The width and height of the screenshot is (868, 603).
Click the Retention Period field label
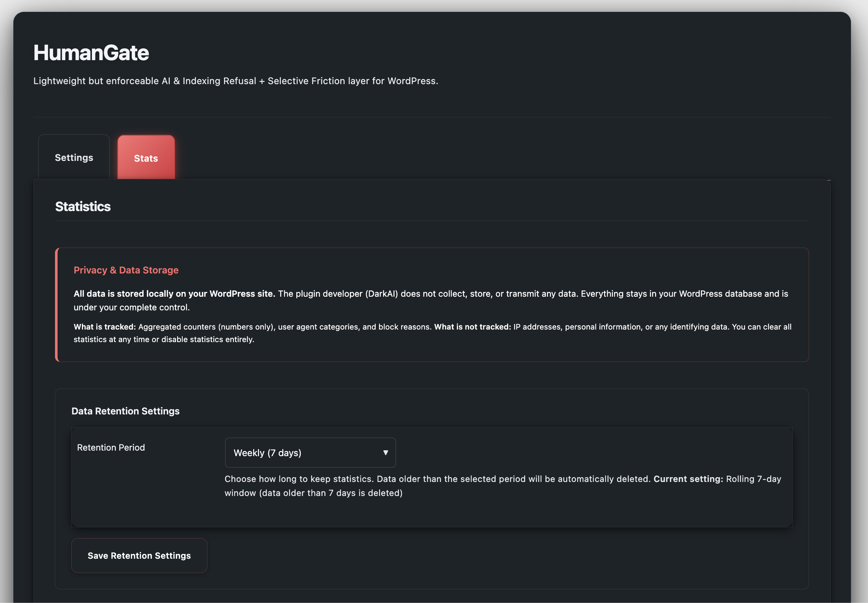pyautogui.click(x=111, y=447)
